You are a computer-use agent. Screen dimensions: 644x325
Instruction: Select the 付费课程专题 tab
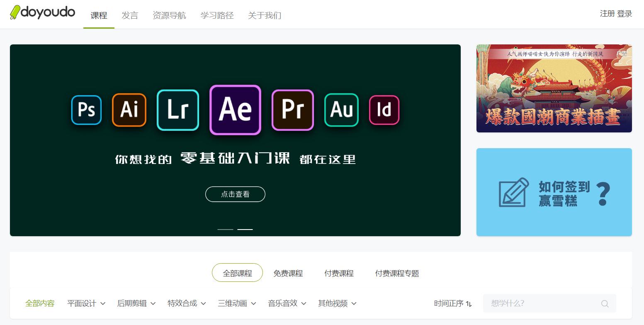tap(396, 274)
